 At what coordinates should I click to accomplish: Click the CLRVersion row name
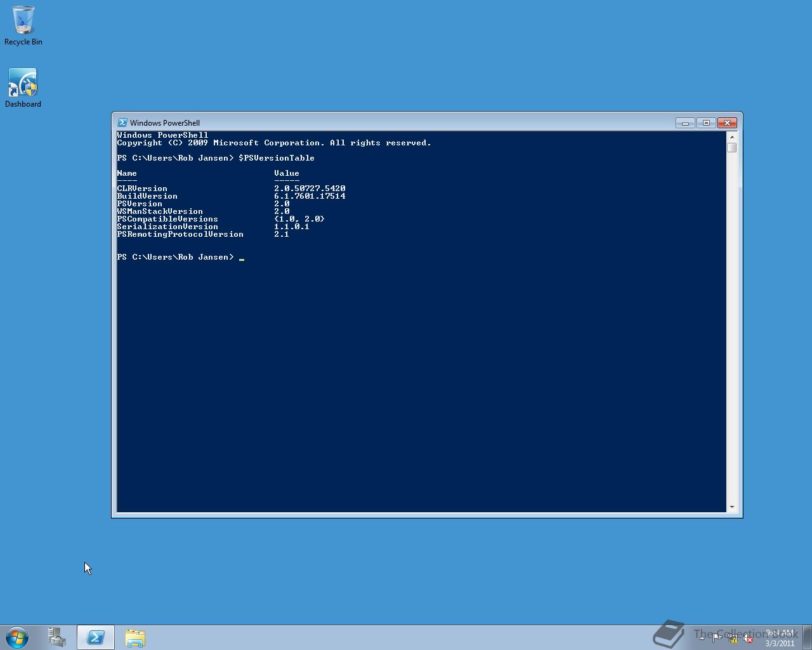pos(142,189)
